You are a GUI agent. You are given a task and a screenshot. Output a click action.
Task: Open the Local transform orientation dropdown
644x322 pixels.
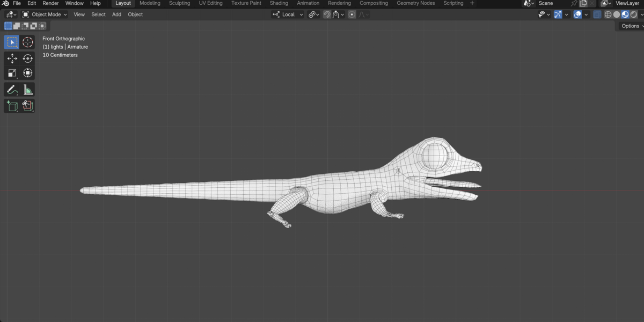pos(288,14)
